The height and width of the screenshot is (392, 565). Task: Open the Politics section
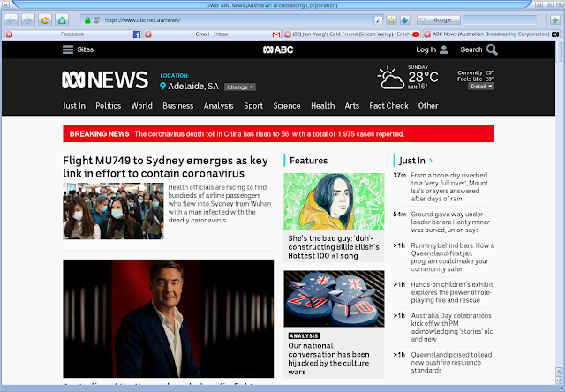point(108,106)
